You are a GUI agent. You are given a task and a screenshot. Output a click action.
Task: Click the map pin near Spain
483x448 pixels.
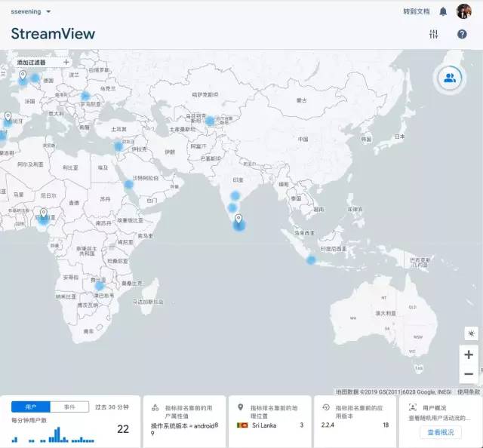click(x=8, y=116)
